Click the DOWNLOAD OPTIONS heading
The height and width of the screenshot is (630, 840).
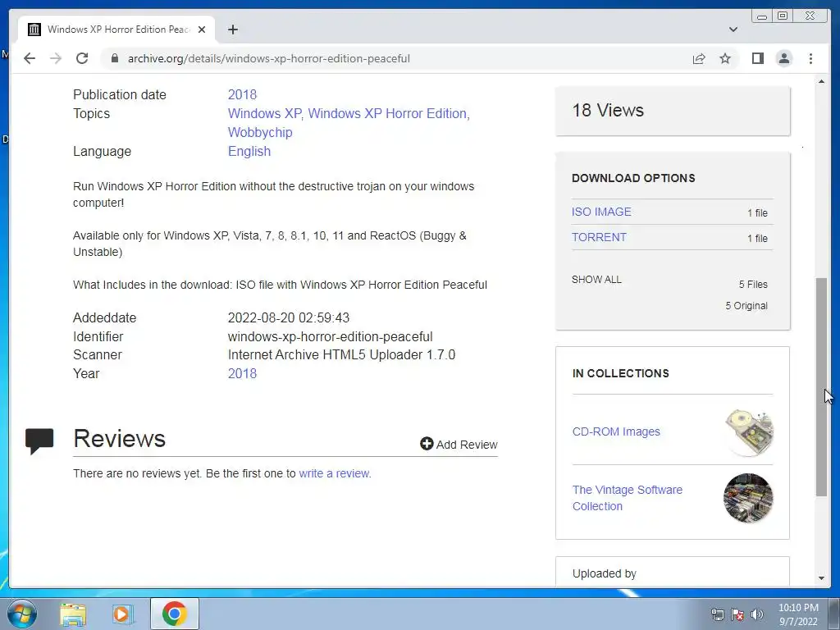633,178
